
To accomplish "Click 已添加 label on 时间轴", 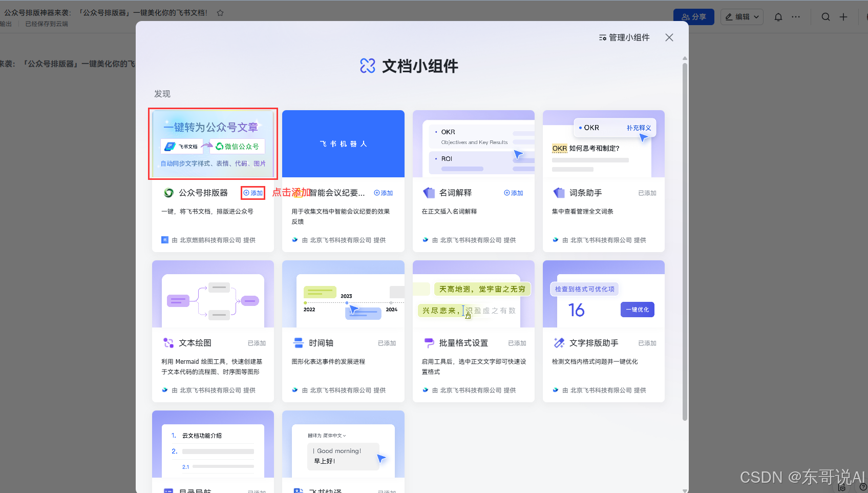I will [x=387, y=343].
